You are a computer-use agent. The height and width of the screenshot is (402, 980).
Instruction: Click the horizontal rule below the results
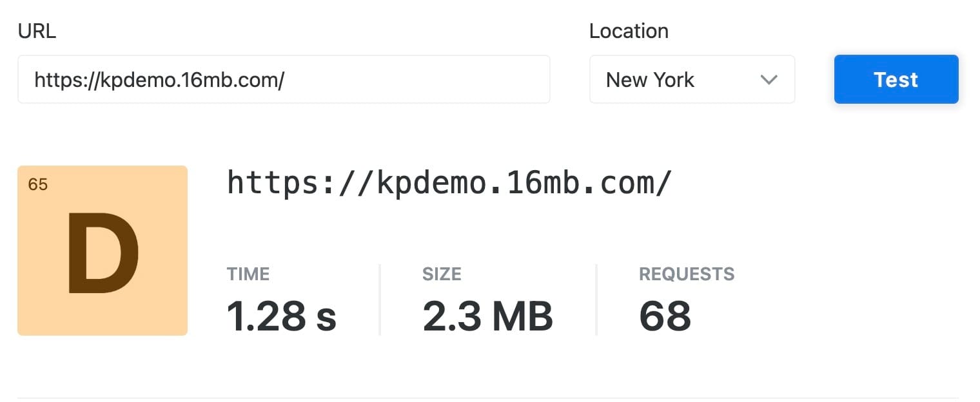point(487,398)
